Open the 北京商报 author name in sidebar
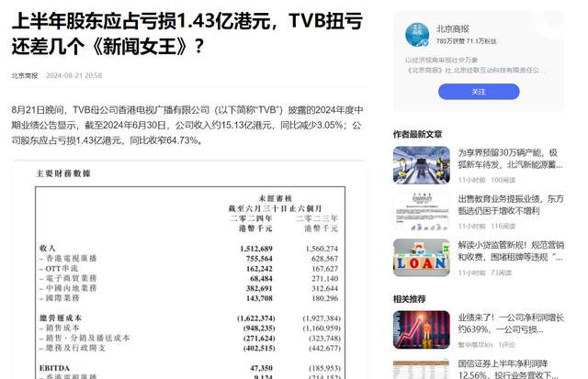This screenshot has width=588, height=379. [453, 28]
